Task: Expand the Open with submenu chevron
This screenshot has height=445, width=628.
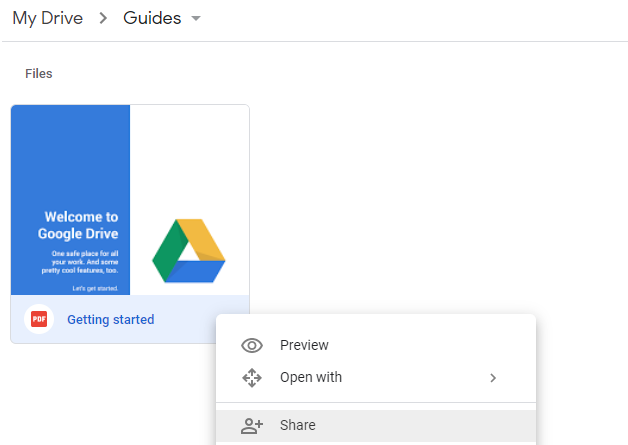Action: point(493,378)
